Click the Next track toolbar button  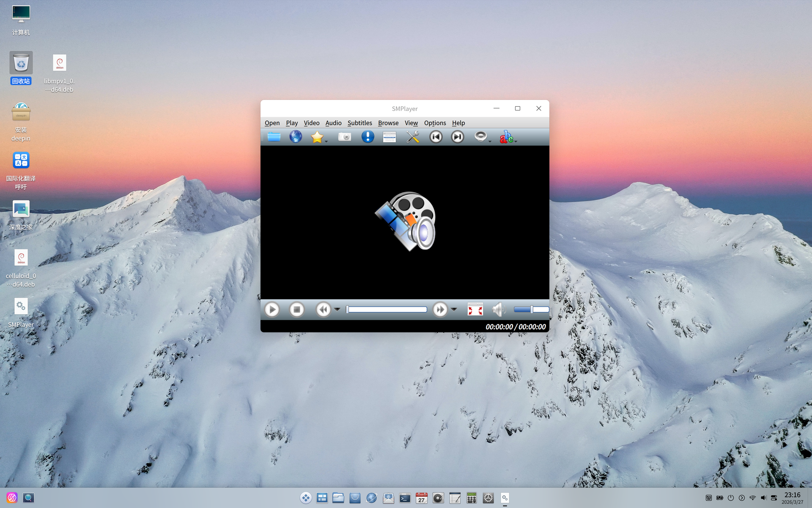pyautogui.click(x=457, y=137)
